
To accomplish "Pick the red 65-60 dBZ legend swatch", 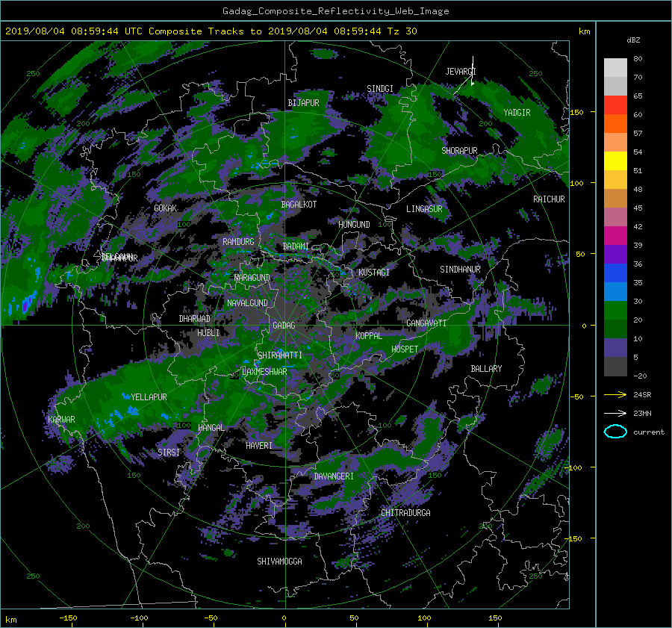I will 615,105.
